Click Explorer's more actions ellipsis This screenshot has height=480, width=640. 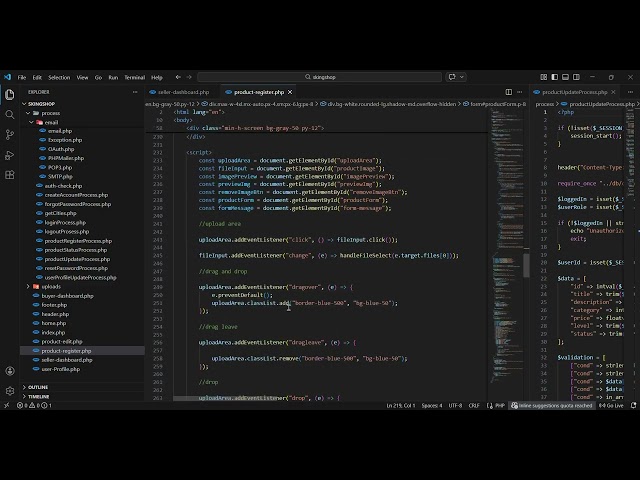136,92
